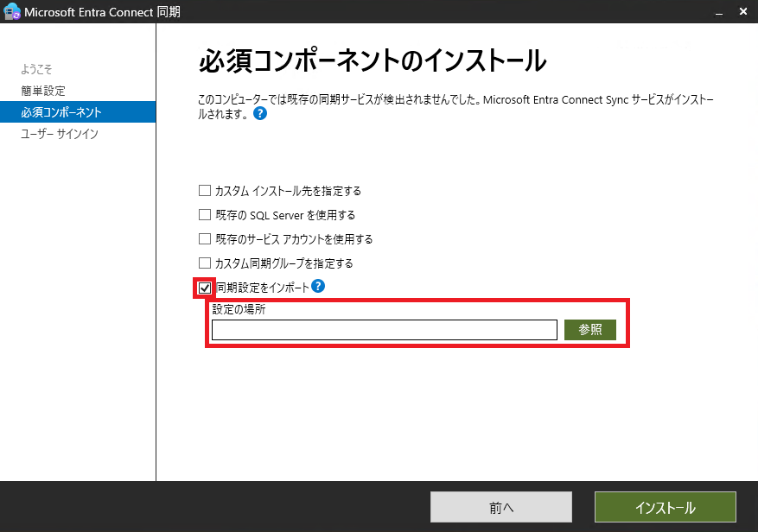This screenshot has height=532, width=758.
Task: Select ようこそ step in sidebar
Action: pyautogui.click(x=36, y=69)
